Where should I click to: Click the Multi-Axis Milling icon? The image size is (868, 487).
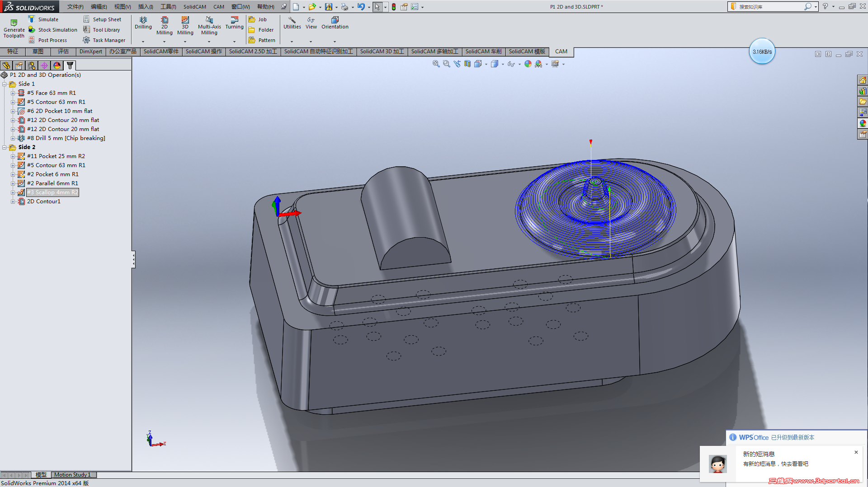[209, 20]
